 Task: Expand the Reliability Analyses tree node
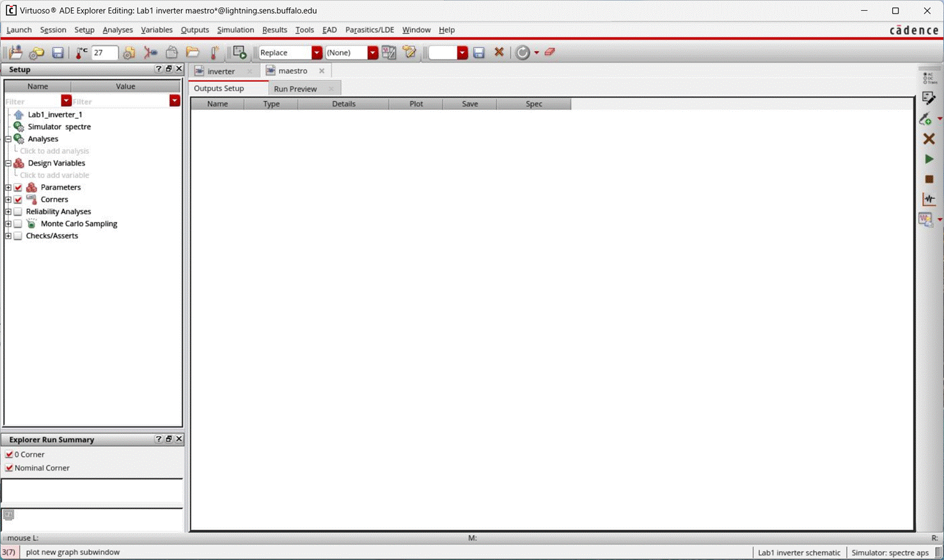[x=7, y=212]
